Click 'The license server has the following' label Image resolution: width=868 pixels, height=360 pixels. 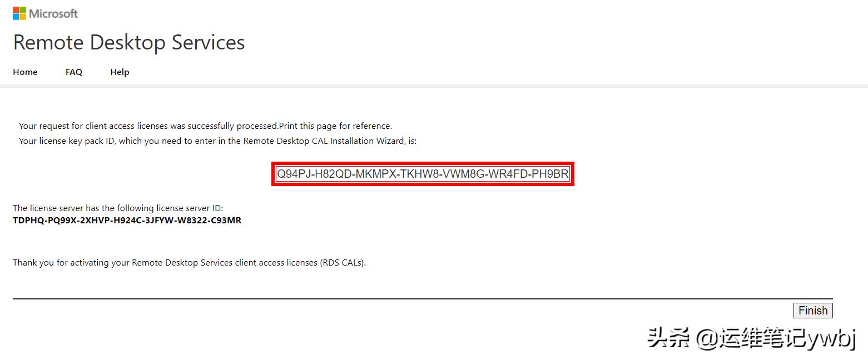tap(118, 208)
